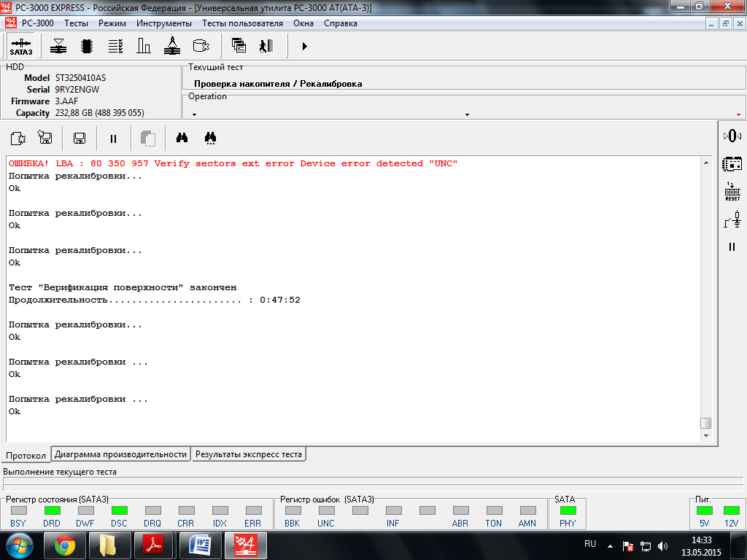Click the zero counter icon in right sidebar
The width and height of the screenshot is (747, 560).
point(732,136)
